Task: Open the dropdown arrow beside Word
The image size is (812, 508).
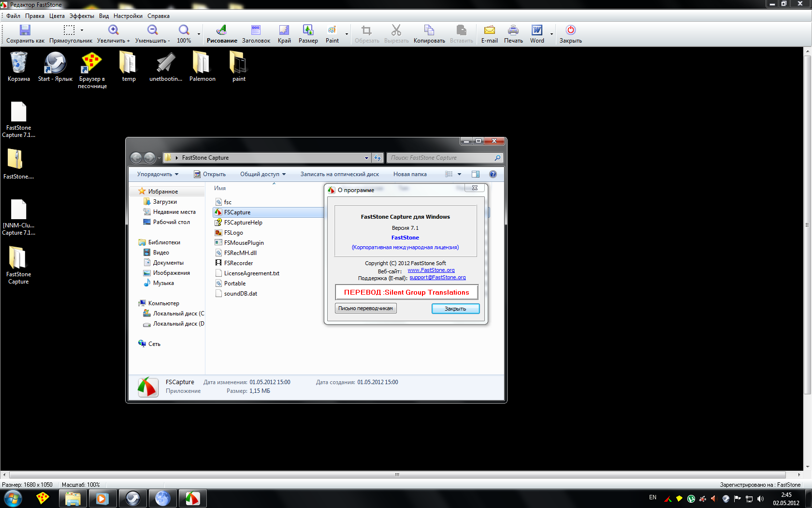Action: click(551, 34)
